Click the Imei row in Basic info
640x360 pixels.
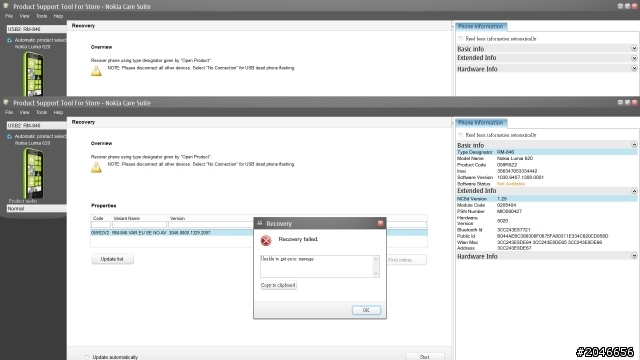[547, 171]
